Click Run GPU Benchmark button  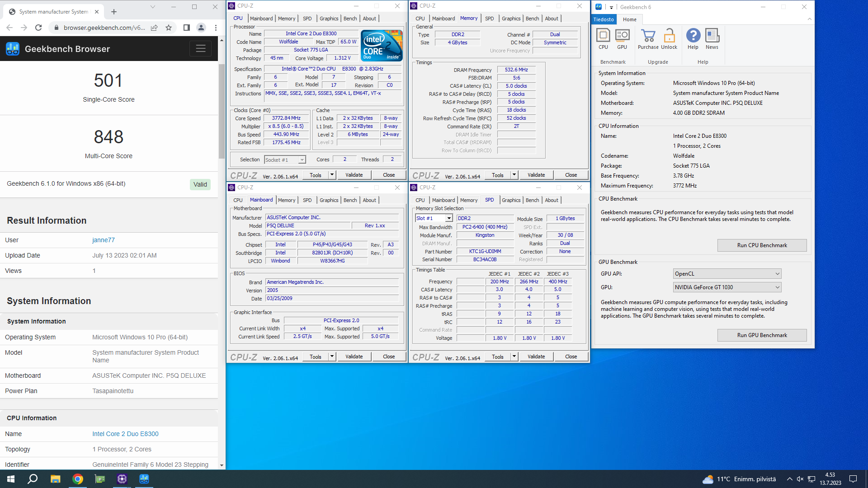tap(762, 335)
